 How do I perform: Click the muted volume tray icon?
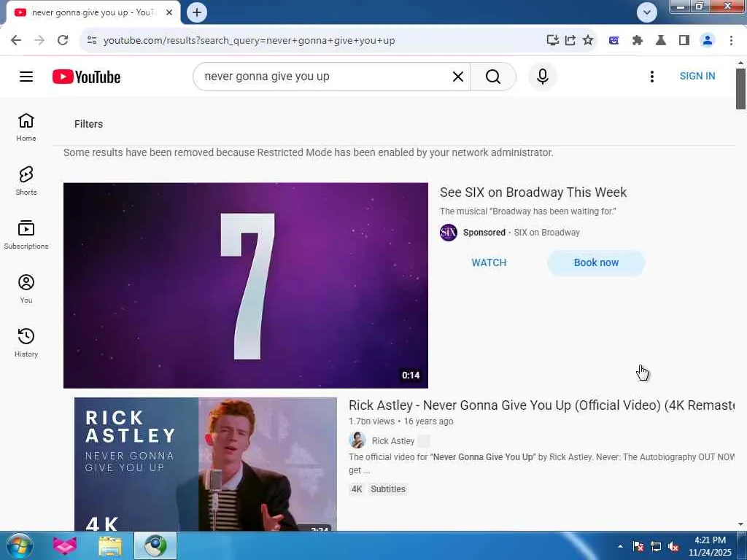pyautogui.click(x=673, y=546)
